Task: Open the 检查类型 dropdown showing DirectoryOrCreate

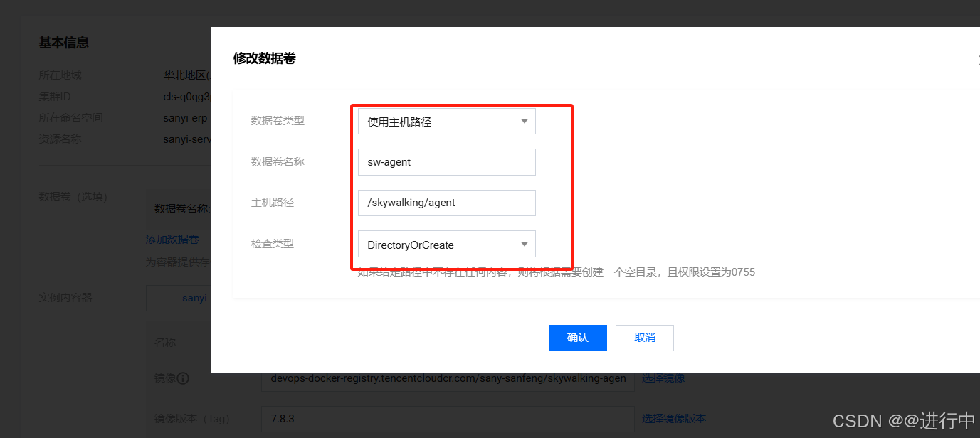Action: (447, 245)
